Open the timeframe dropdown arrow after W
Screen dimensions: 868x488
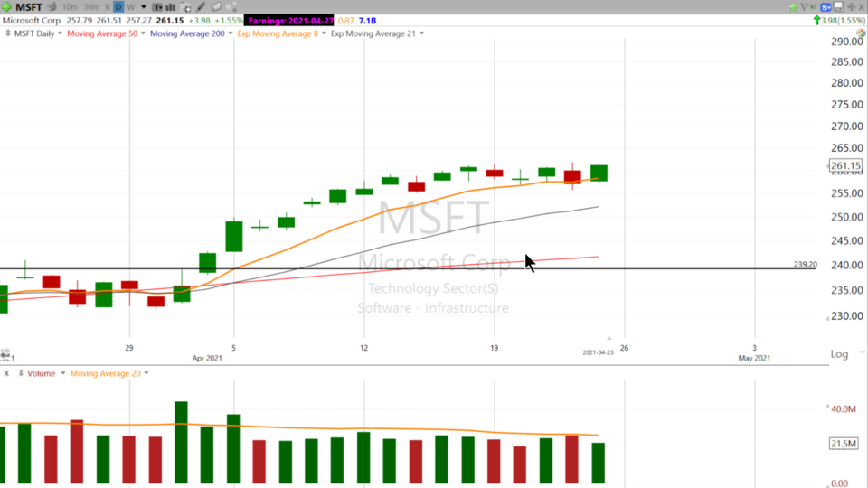[x=144, y=7]
